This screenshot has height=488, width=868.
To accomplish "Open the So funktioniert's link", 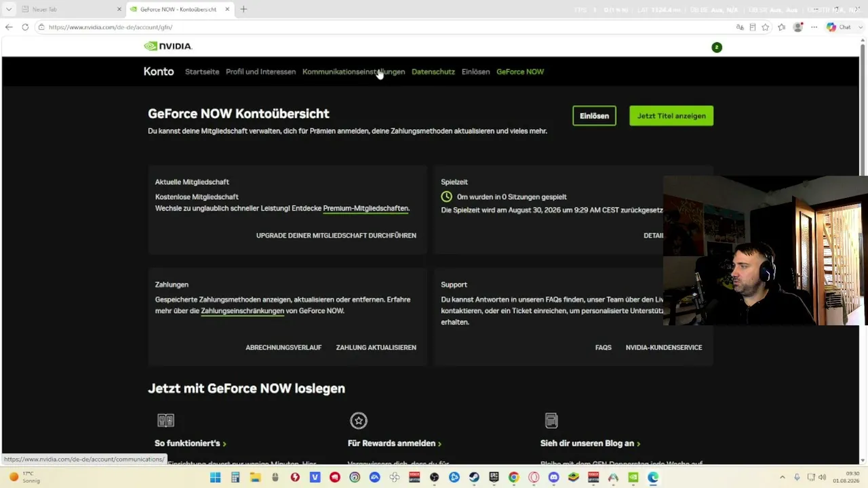I will pos(191,443).
